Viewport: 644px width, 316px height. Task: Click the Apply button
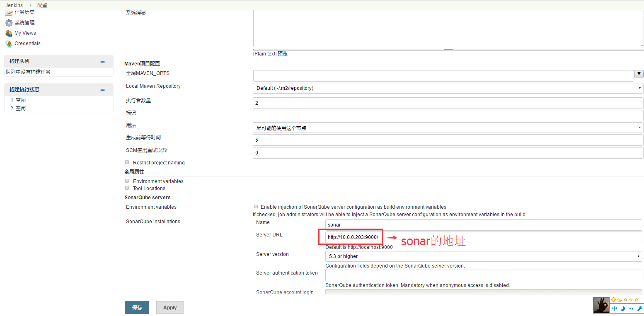click(170, 307)
